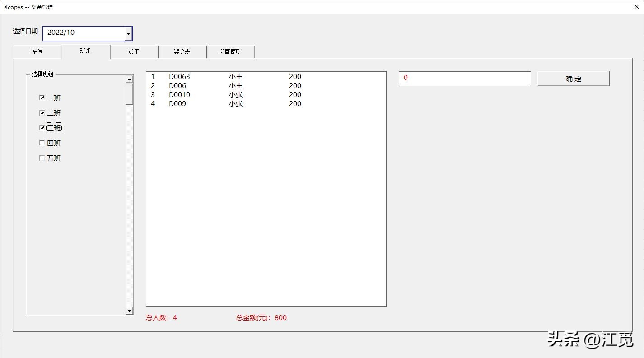
Task: Focus the red amount input field
Action: pyautogui.click(x=465, y=79)
